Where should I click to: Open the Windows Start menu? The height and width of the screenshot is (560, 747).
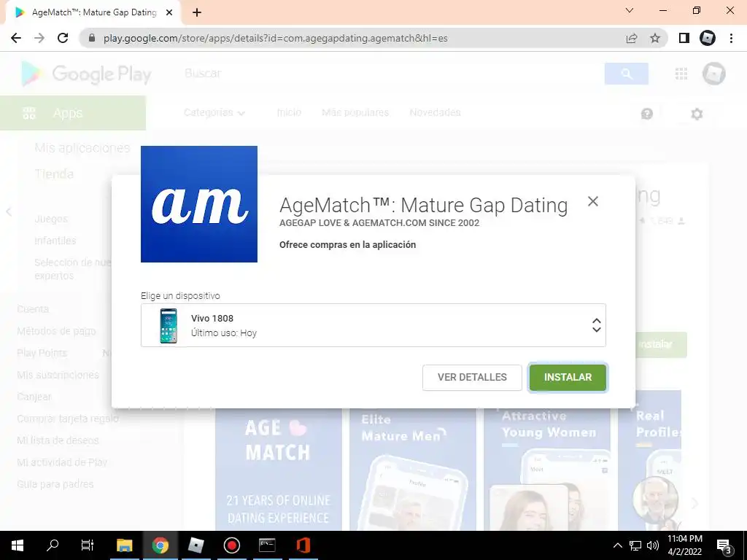[x=18, y=545]
